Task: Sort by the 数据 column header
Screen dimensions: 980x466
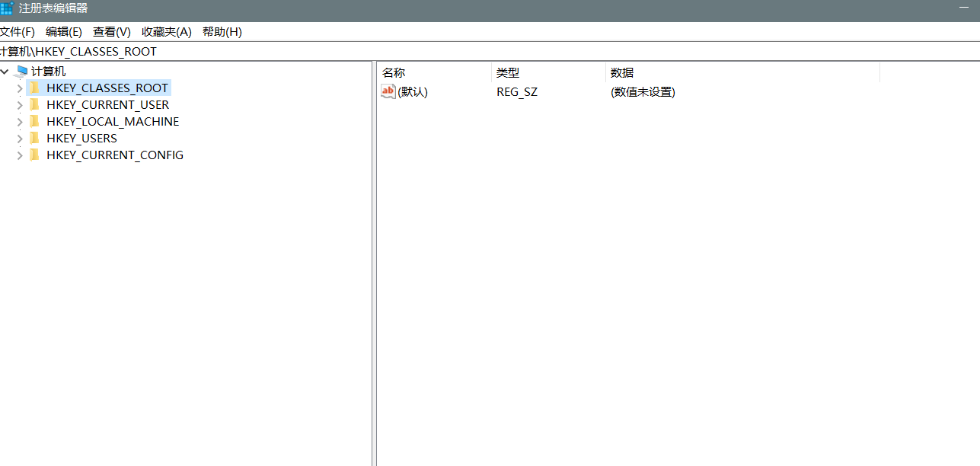Action: (x=742, y=72)
